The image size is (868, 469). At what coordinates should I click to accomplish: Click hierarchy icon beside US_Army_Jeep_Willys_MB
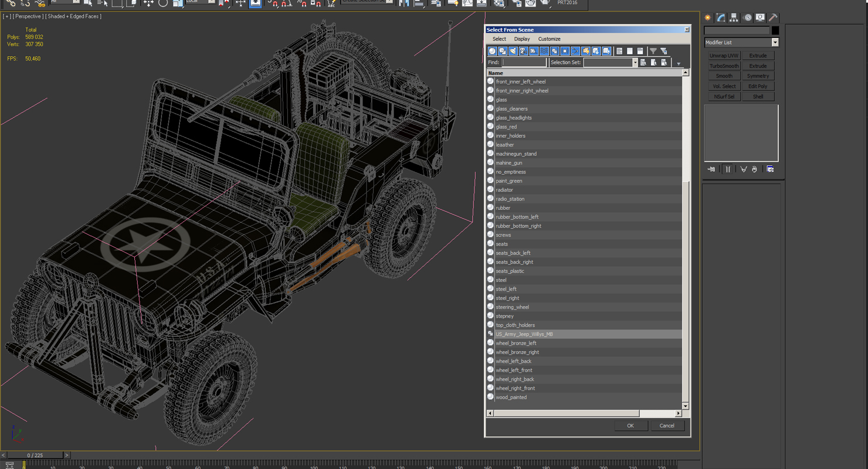(490, 334)
